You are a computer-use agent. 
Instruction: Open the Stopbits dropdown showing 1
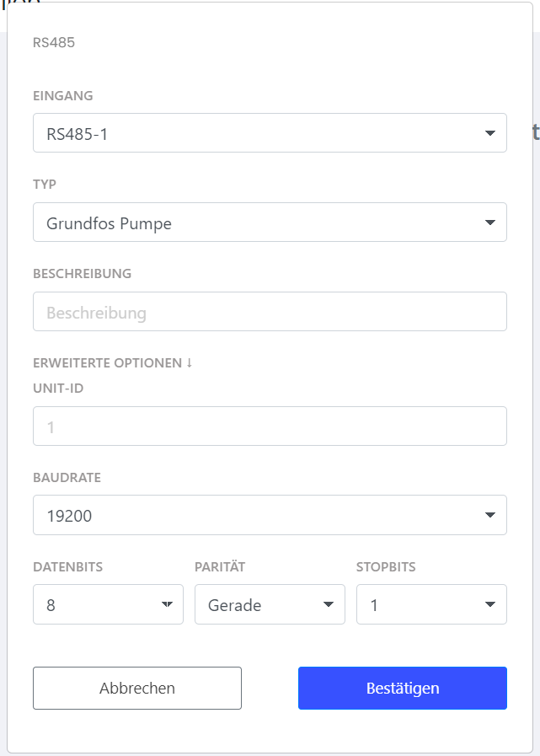(419, 604)
